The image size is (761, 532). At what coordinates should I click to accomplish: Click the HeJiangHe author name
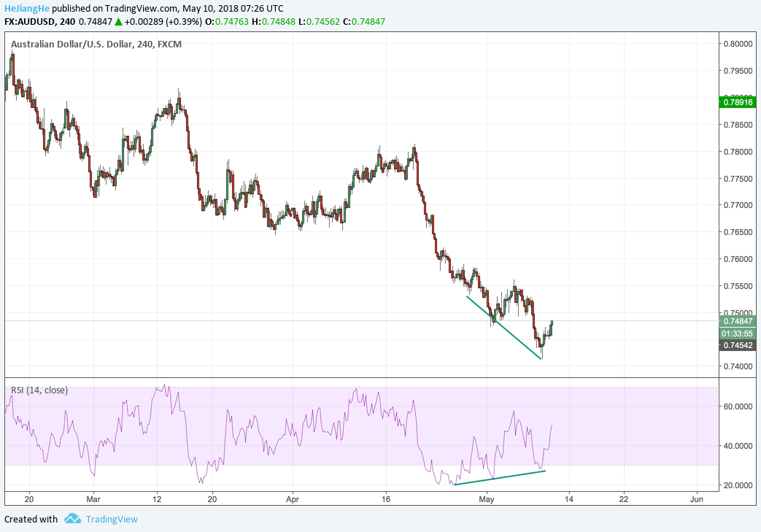coord(27,8)
